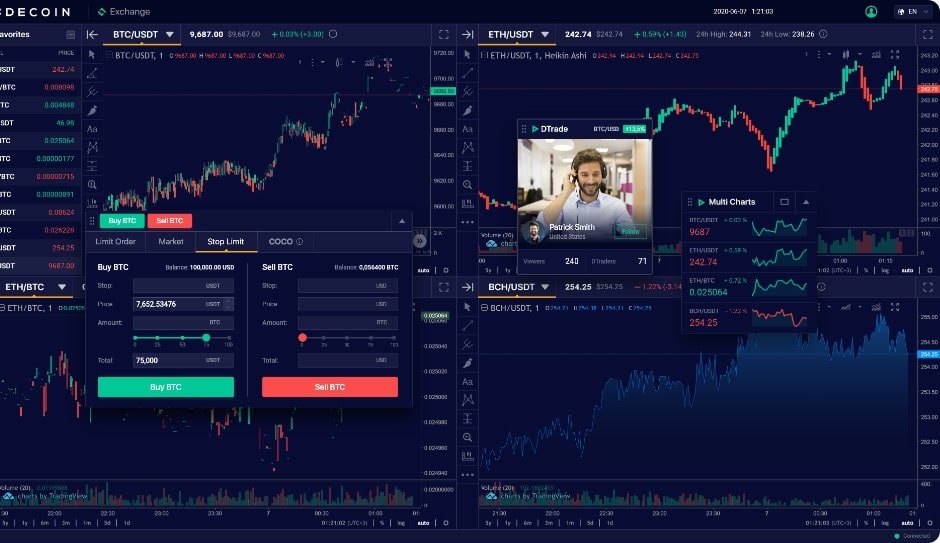This screenshot has width=940, height=543.
Task: Maximize the BTC/USDT chart panel
Action: tap(444, 35)
